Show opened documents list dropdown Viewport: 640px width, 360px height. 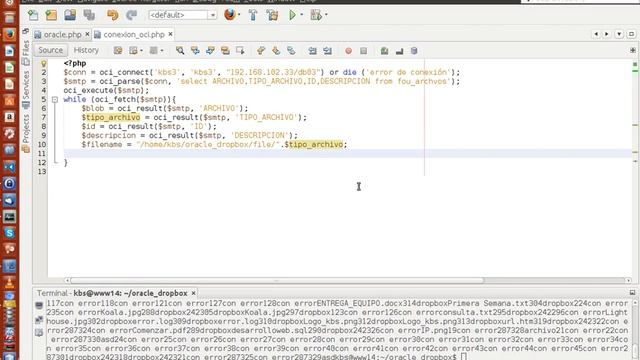(x=619, y=34)
